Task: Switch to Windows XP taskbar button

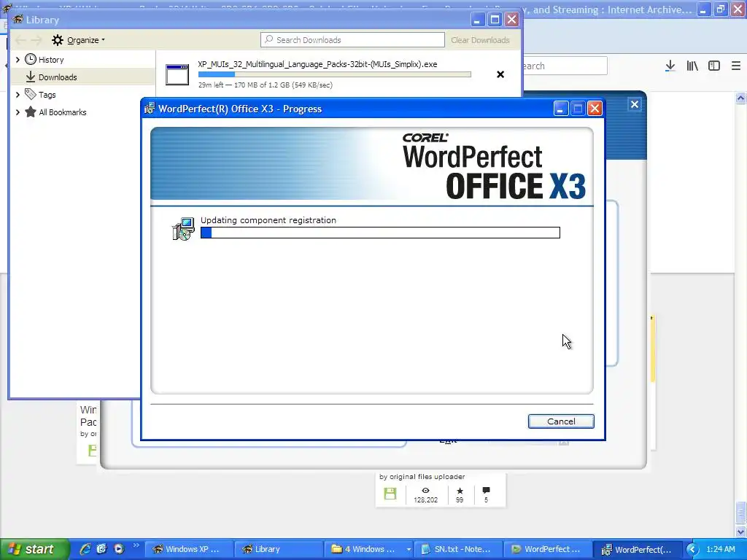Action: pyautogui.click(x=189, y=549)
